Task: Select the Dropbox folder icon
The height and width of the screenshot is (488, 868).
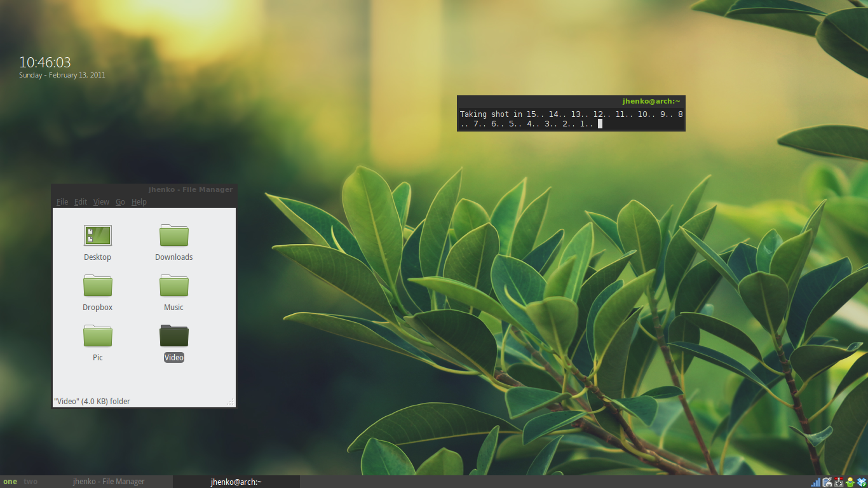Action: coord(97,286)
